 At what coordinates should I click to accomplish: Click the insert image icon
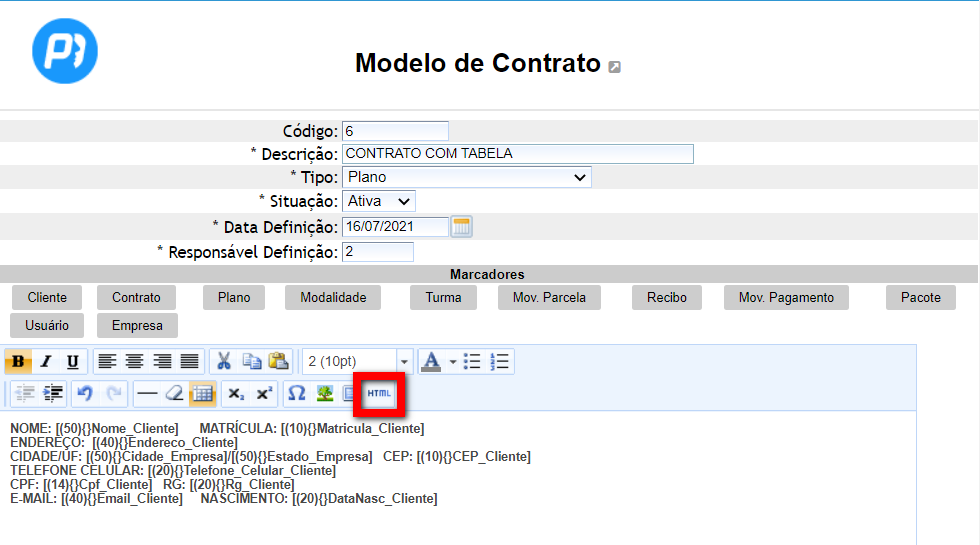(x=324, y=394)
